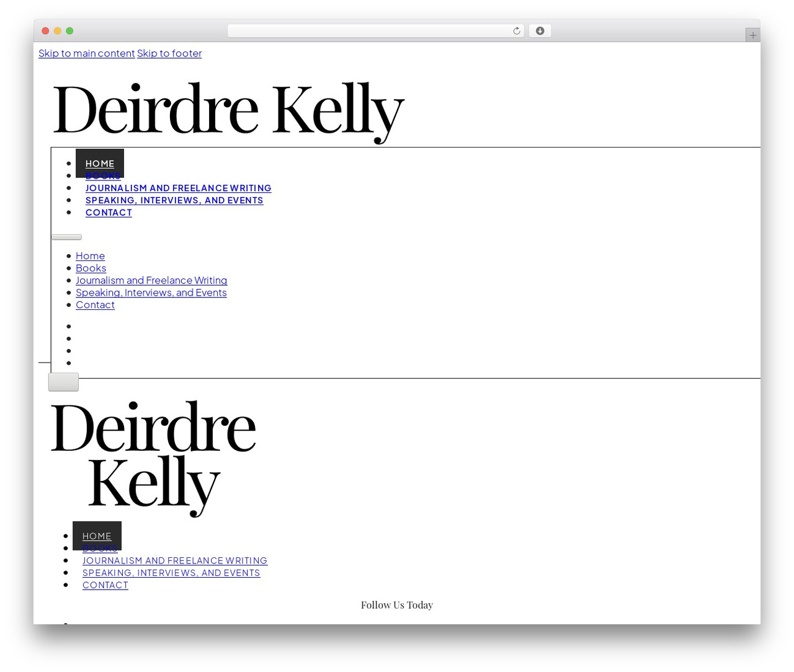Open bold SPEAKING, INTERVIEWS, AND EVENTS in the top menu

tap(174, 200)
